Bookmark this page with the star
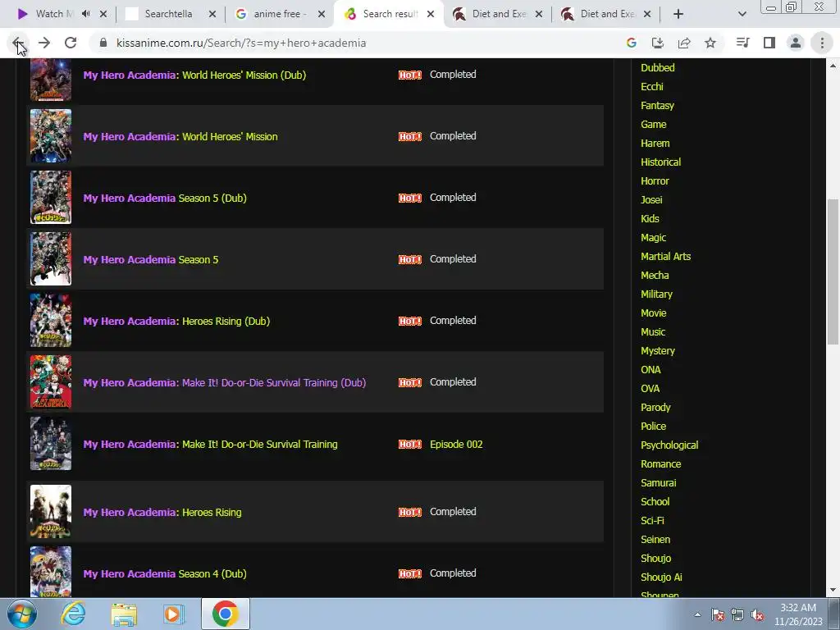840x630 pixels. pos(710,43)
